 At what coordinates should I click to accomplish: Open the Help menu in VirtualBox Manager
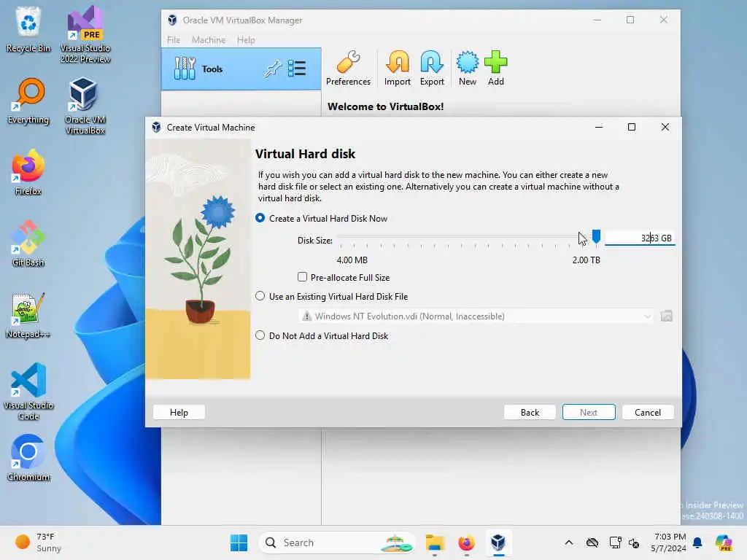tap(246, 40)
